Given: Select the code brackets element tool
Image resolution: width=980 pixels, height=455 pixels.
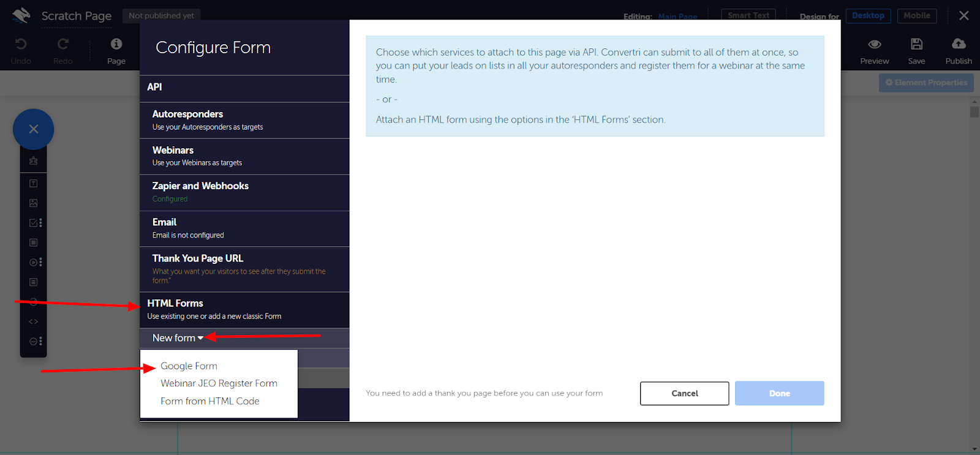Looking at the screenshot, I should [x=34, y=322].
